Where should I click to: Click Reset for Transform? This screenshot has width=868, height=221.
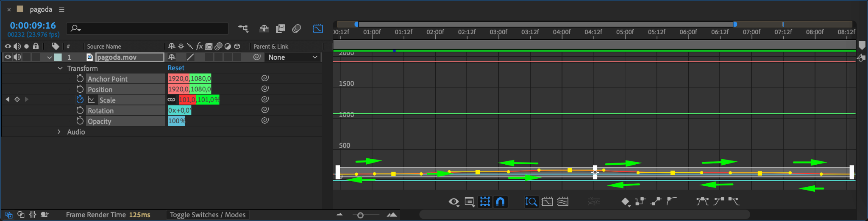click(x=176, y=68)
